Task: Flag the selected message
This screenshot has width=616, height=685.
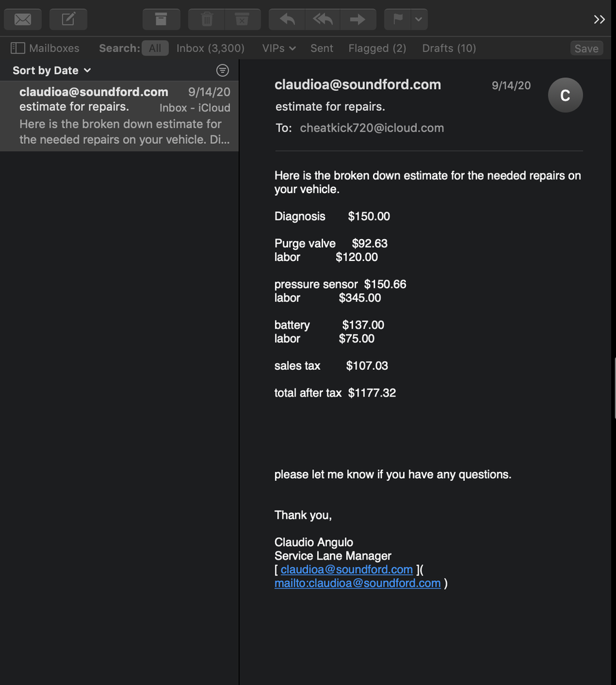Action: tap(398, 19)
